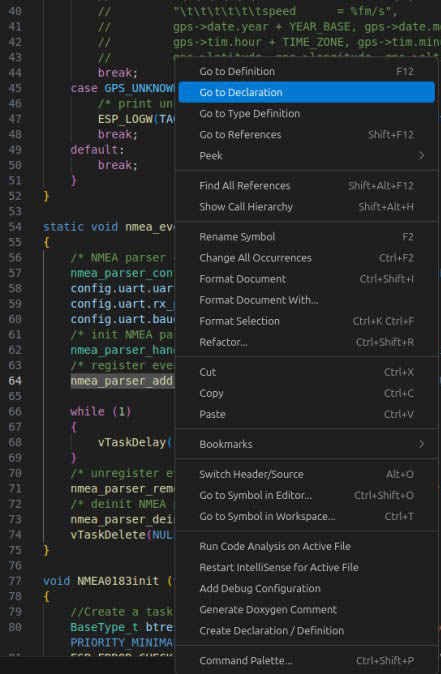This screenshot has height=674, width=441.
Task: Click 'break;' on line 44
Action: [x=118, y=73]
